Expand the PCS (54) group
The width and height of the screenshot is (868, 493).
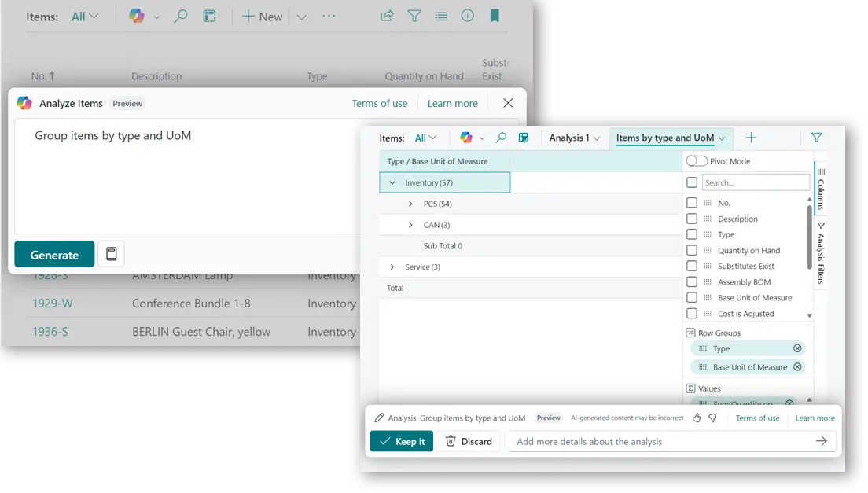[410, 204]
